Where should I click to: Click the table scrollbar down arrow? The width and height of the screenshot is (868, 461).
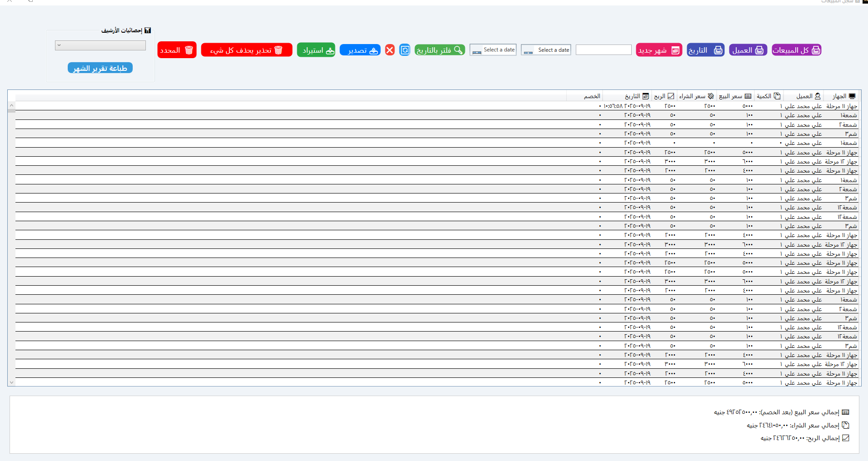[x=11, y=382]
